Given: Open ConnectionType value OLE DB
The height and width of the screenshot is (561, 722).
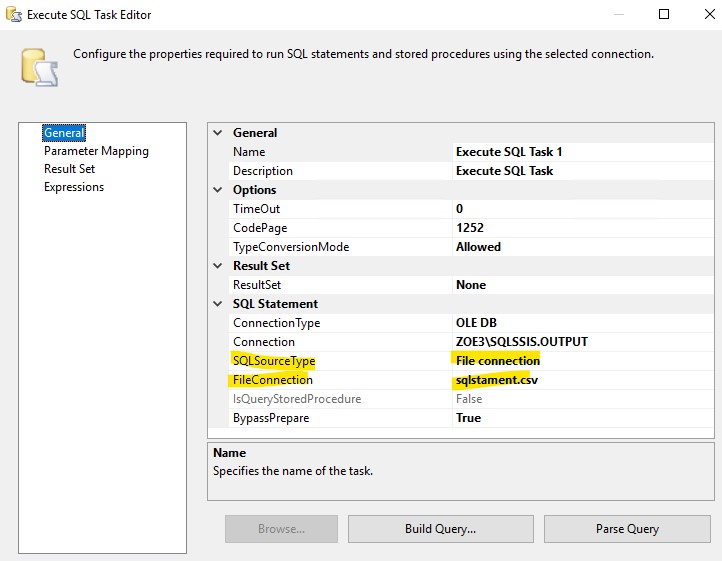Looking at the screenshot, I should pyautogui.click(x=583, y=323).
